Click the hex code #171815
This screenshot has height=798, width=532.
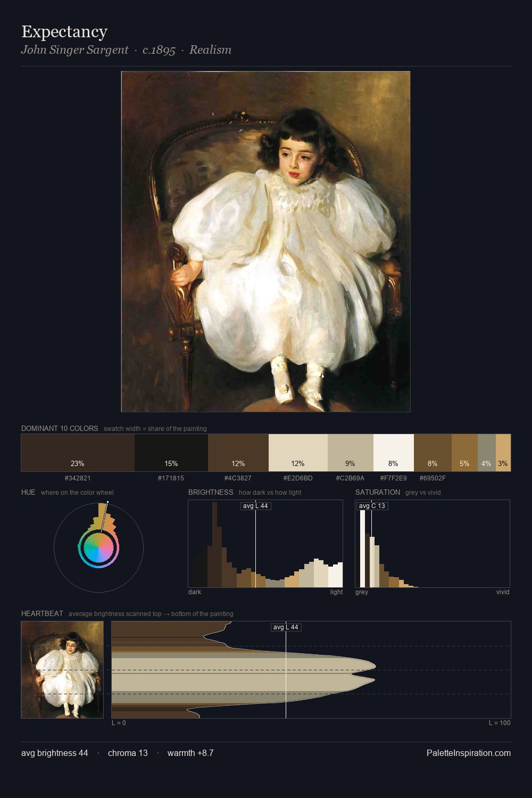pyautogui.click(x=171, y=478)
